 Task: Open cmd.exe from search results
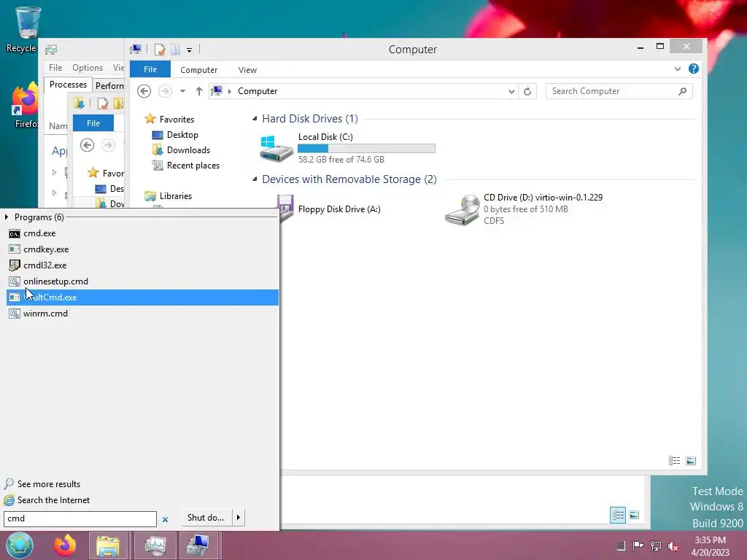click(x=142, y=233)
